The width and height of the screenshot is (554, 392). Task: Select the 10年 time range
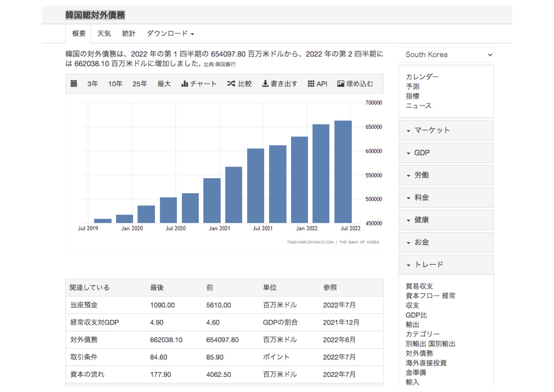(x=115, y=84)
